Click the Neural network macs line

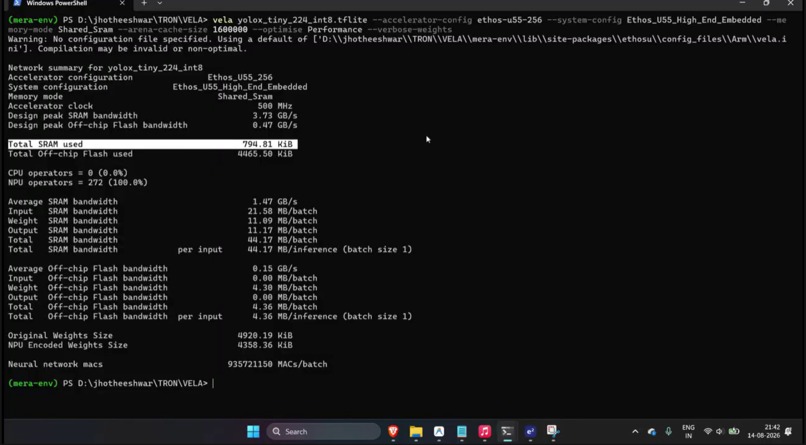point(168,364)
